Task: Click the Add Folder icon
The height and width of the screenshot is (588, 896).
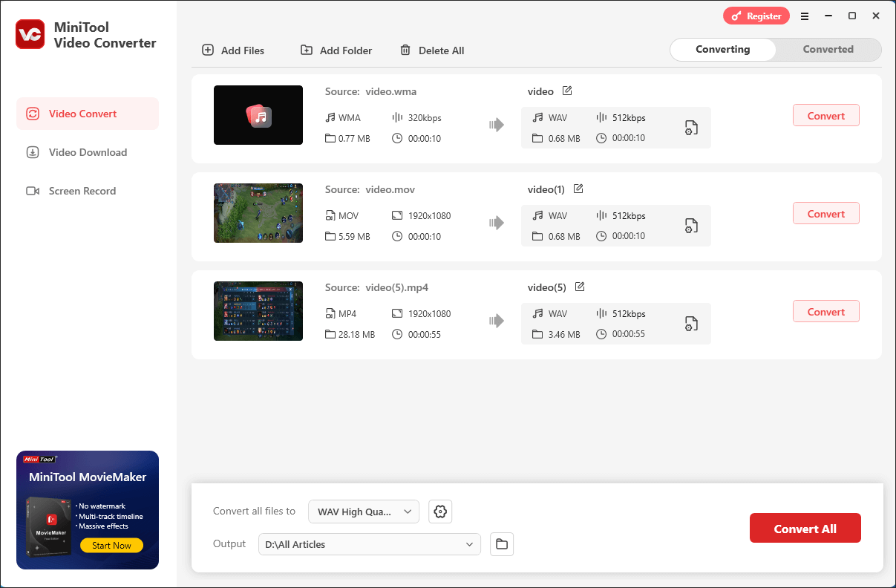Action: [307, 50]
